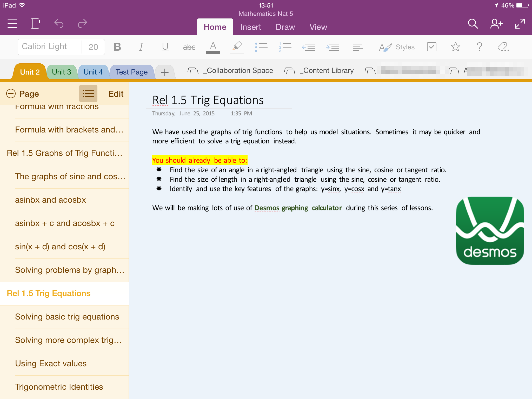Open the hamburger navigation menu

click(12, 24)
